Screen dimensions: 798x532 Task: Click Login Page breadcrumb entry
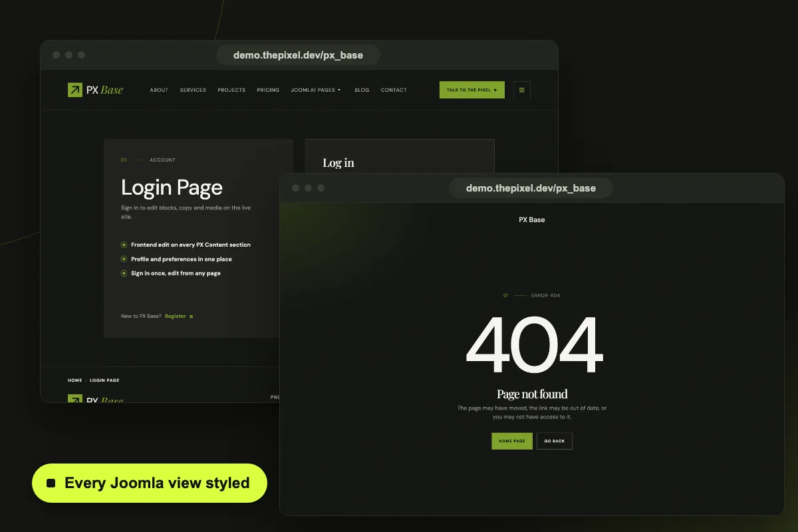point(105,380)
